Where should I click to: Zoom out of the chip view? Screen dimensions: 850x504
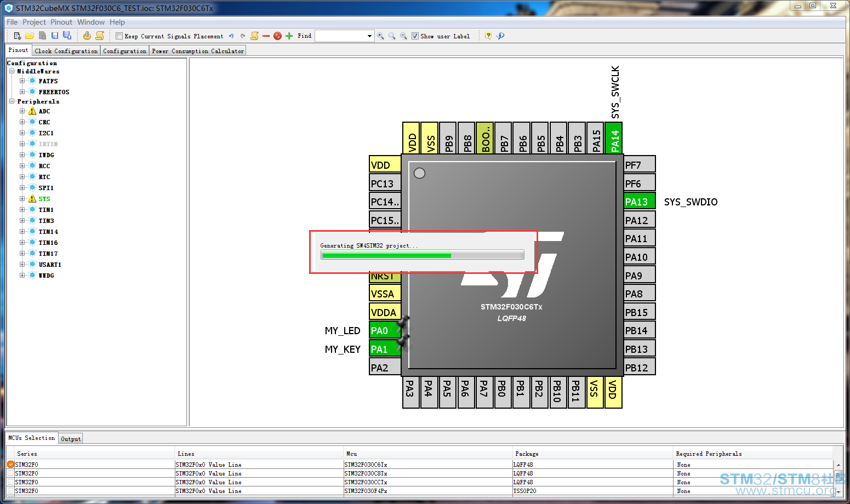[403, 36]
